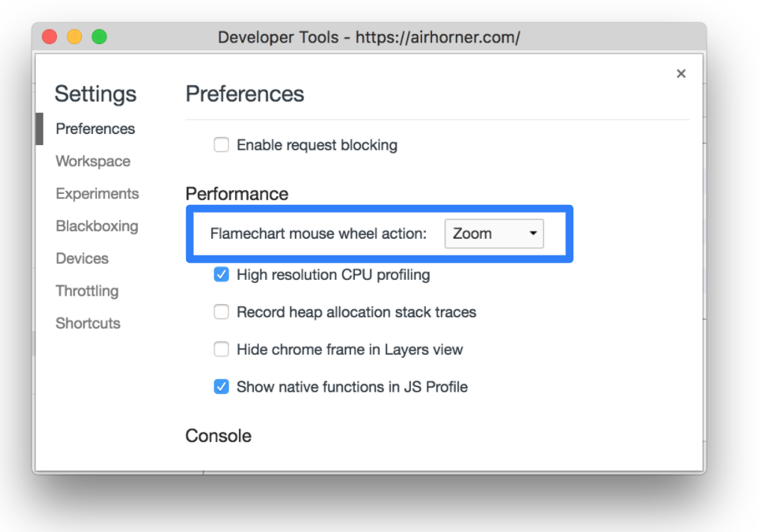Click the yellow minimize window button

(x=74, y=37)
